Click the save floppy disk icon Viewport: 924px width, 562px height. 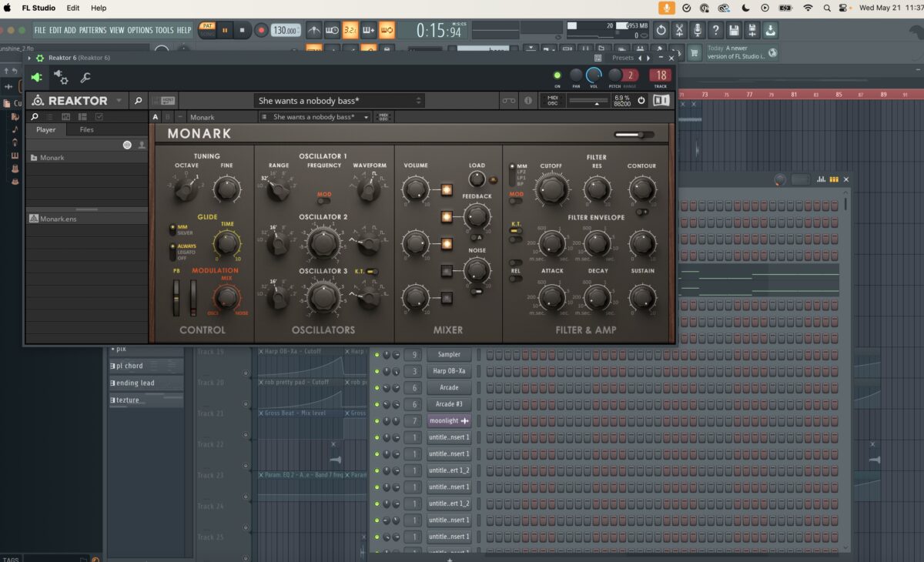click(734, 31)
